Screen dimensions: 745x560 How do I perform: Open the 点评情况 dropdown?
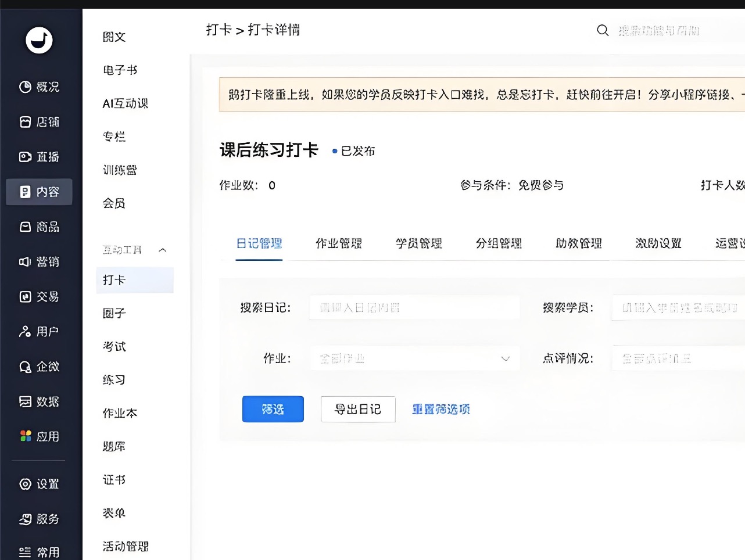coord(678,358)
